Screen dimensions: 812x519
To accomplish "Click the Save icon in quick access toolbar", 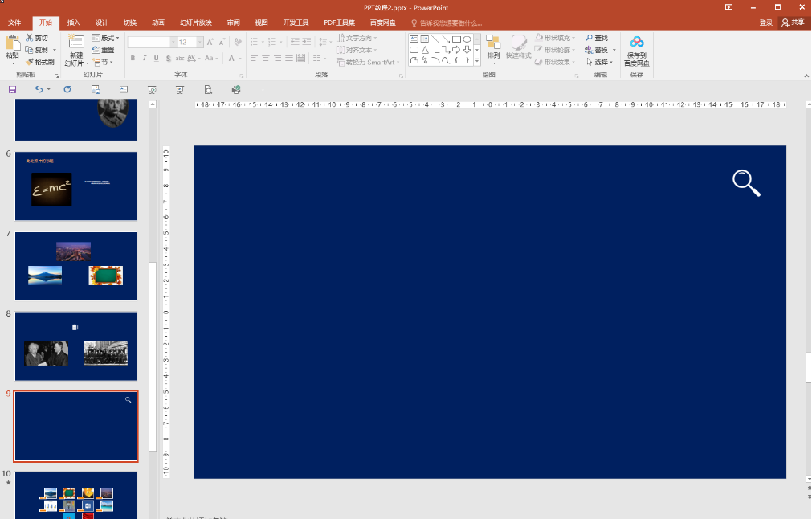I will coord(12,89).
